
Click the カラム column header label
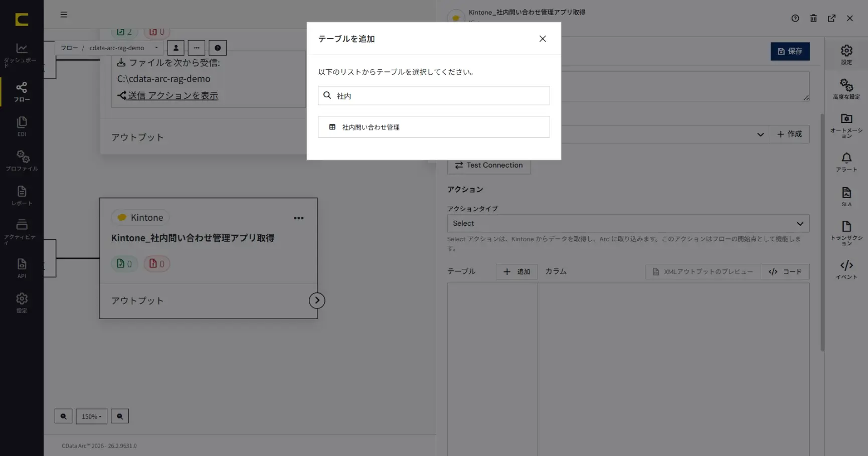click(556, 271)
